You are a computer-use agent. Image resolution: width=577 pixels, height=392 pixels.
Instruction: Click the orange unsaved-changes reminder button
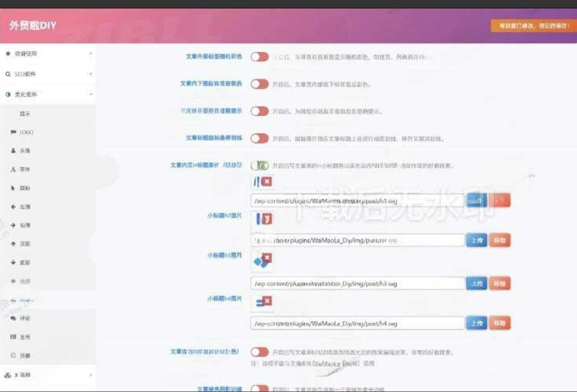coord(533,26)
